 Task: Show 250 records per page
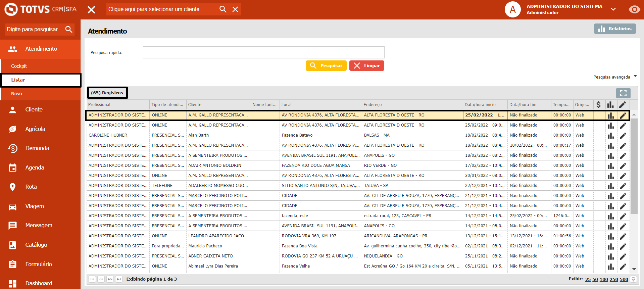coord(614,279)
